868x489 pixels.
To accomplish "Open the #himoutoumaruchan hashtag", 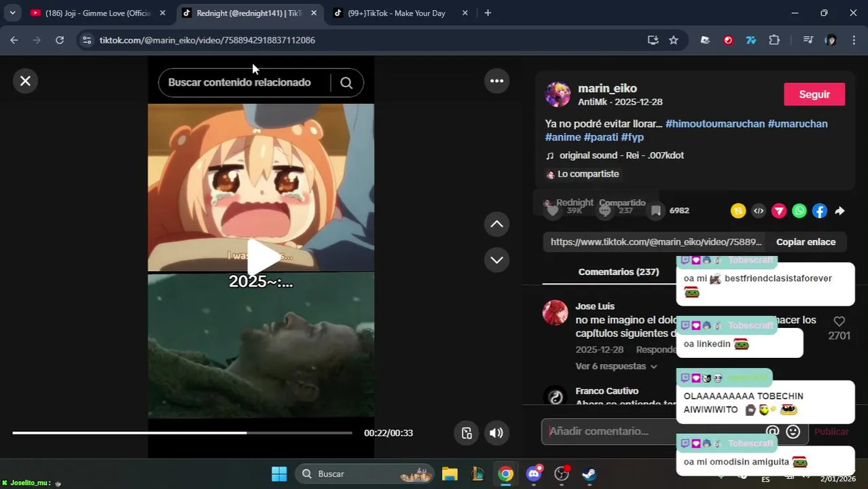I will (x=715, y=124).
